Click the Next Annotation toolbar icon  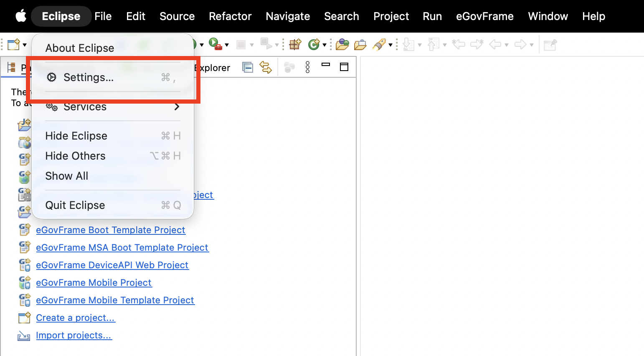point(409,44)
